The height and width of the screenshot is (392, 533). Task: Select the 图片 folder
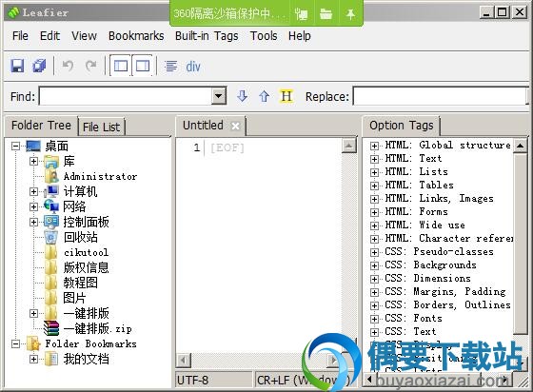click(x=74, y=298)
